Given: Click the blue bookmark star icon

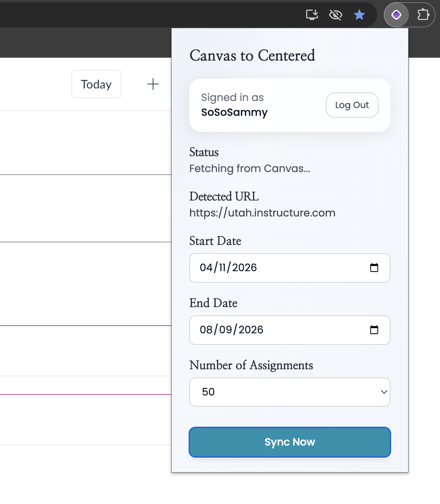Looking at the screenshot, I should (x=359, y=15).
